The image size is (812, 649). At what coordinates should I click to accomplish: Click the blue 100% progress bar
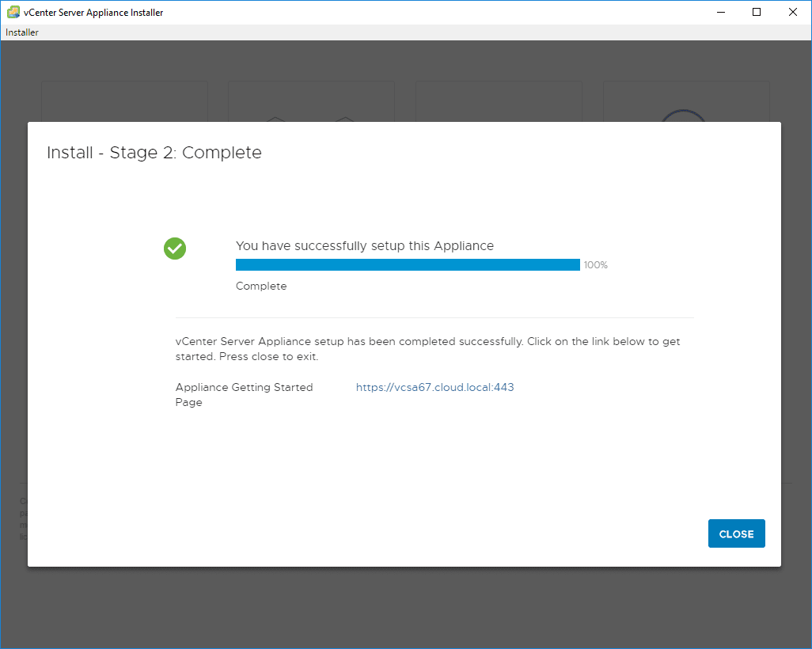coord(408,264)
